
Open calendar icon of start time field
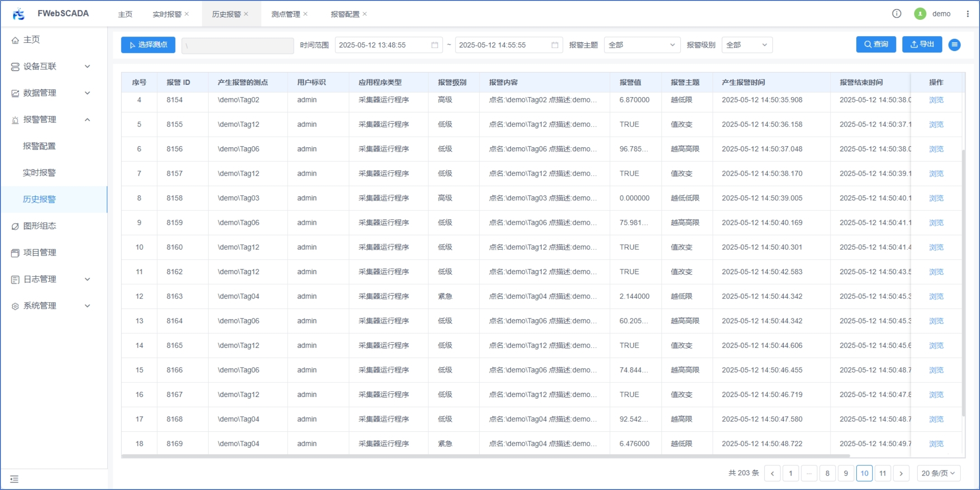pyautogui.click(x=434, y=45)
